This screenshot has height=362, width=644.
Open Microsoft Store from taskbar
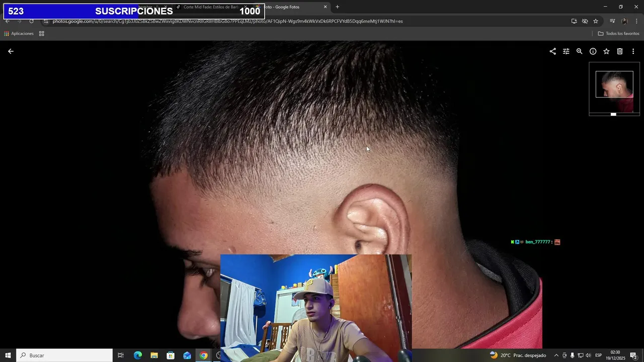pos(171,355)
